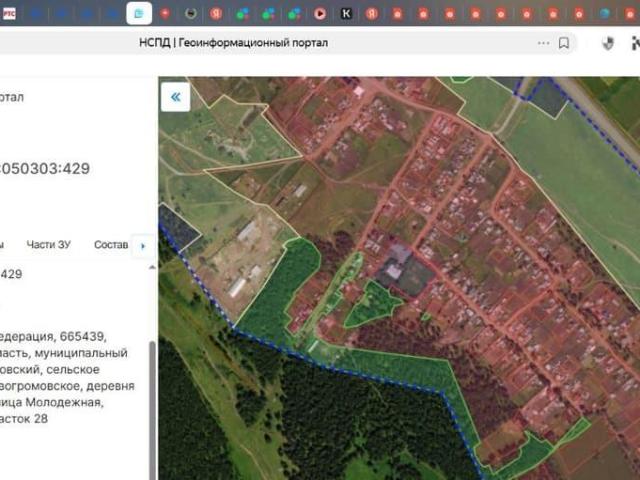The width and height of the screenshot is (640, 480).
Task: Open the three-dots page menu
Action: click(543, 43)
